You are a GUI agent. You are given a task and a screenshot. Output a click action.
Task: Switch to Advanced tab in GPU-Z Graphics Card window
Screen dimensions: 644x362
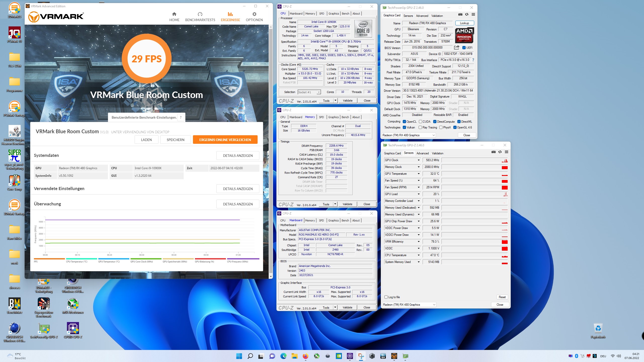(422, 16)
